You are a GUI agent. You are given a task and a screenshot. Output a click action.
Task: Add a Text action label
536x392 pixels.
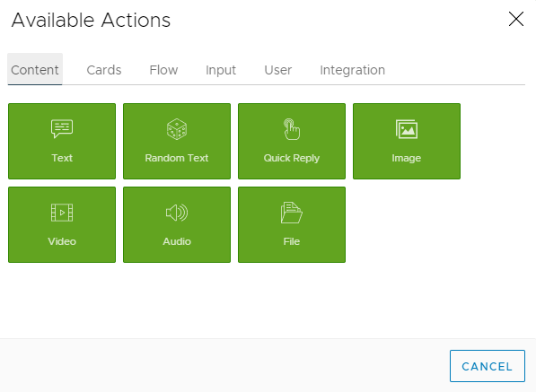click(62, 158)
